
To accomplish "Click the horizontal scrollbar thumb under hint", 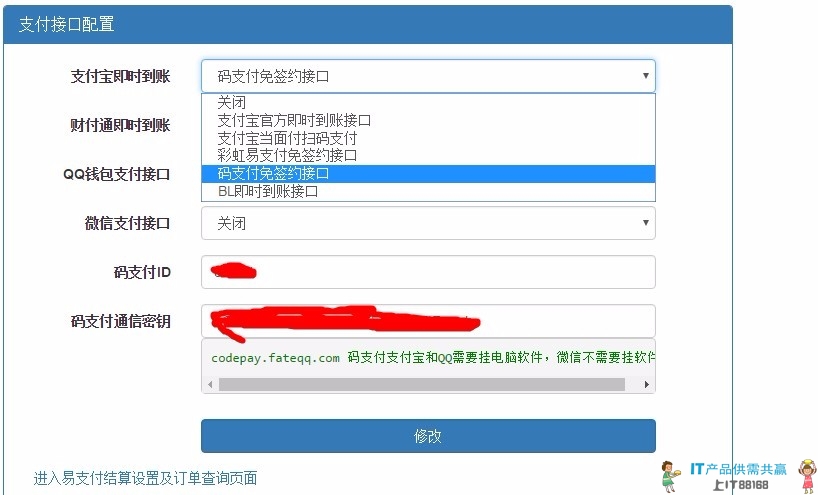I will tap(420, 384).
